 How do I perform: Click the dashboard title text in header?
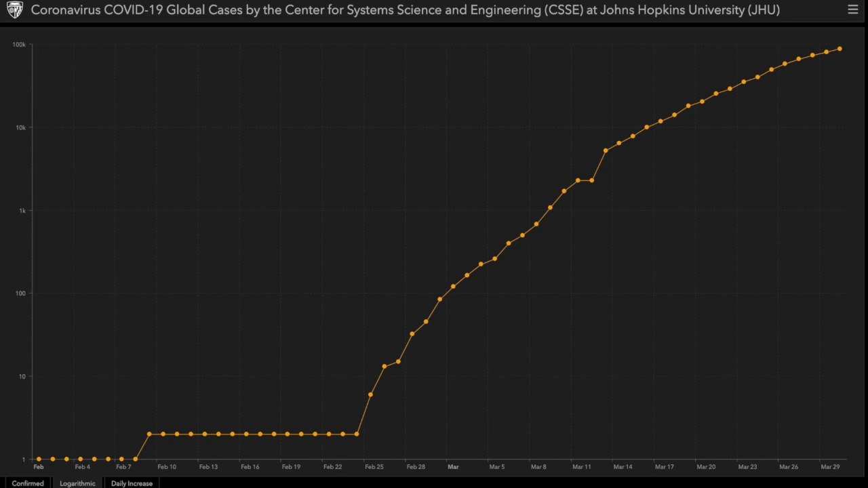point(405,10)
